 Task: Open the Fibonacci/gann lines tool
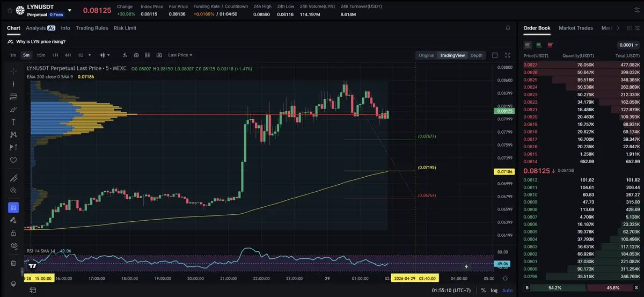pos(13,96)
